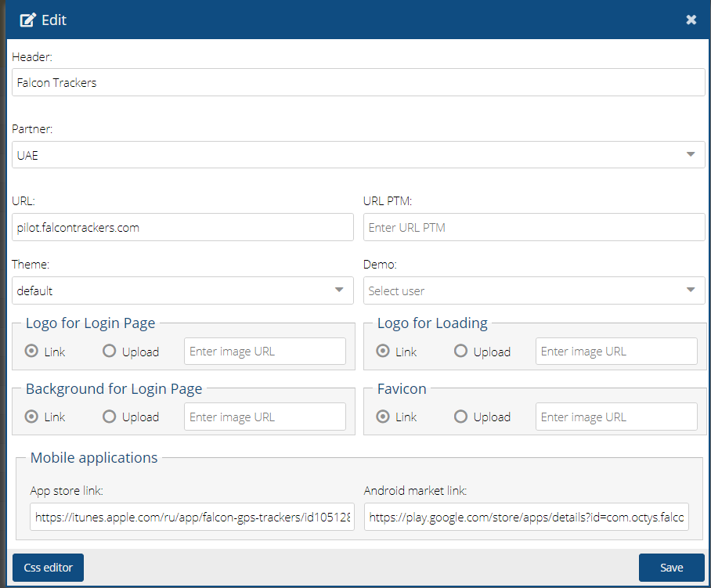Click the Android market link field
711x588 pixels.
pos(526,517)
